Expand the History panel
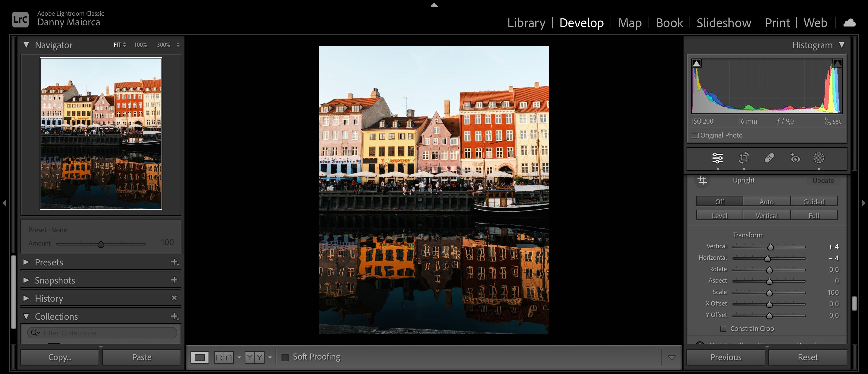This screenshot has width=868, height=374. tap(26, 298)
